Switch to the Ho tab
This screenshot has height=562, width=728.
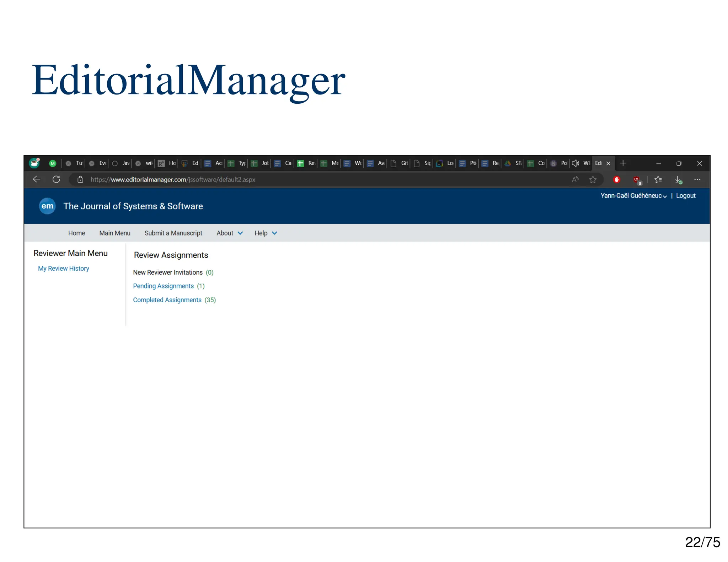pyautogui.click(x=167, y=163)
